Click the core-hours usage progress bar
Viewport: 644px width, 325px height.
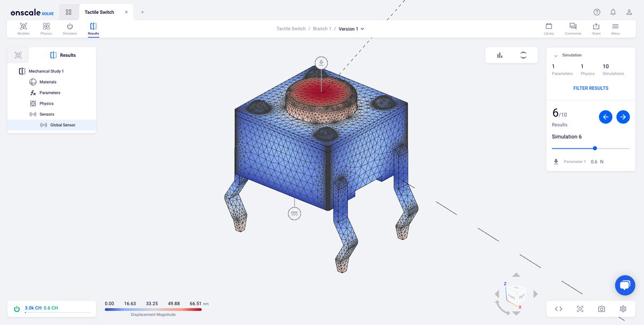point(57,312)
